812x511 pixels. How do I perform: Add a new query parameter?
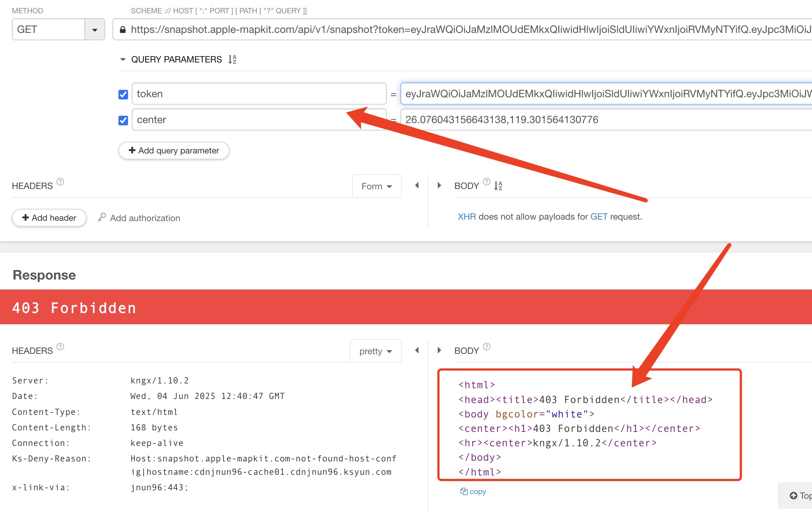tap(174, 150)
